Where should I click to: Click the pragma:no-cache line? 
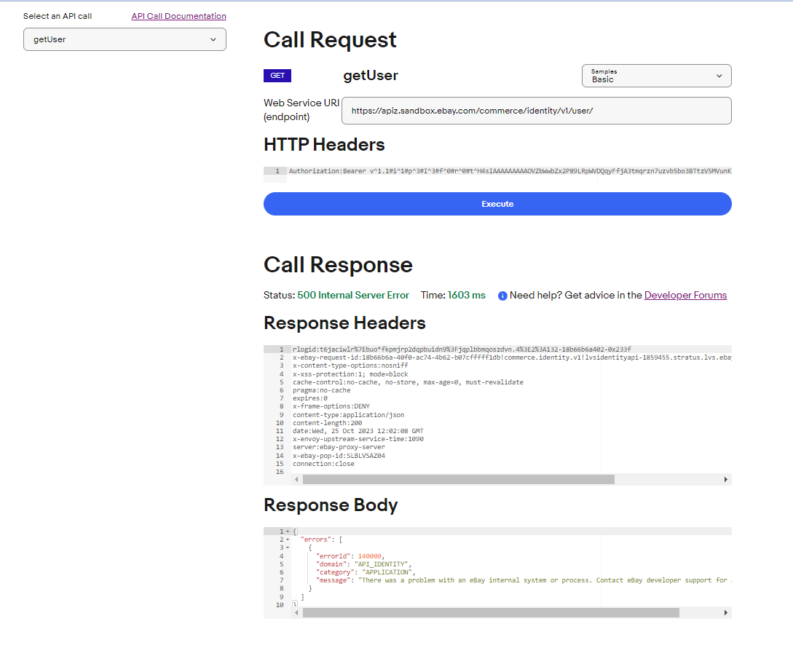pos(322,390)
